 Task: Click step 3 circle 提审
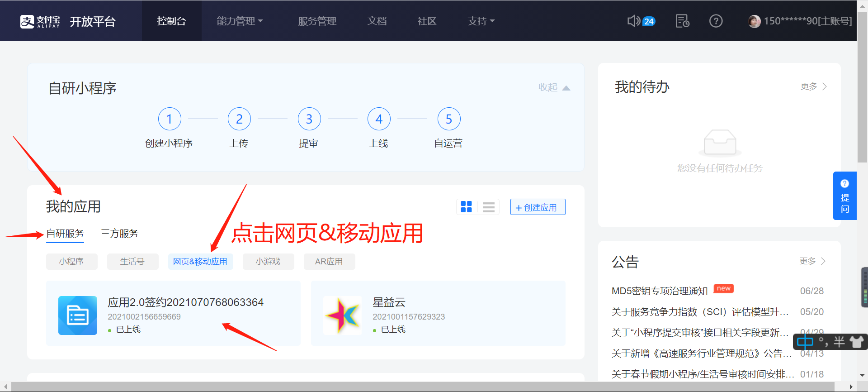click(309, 119)
